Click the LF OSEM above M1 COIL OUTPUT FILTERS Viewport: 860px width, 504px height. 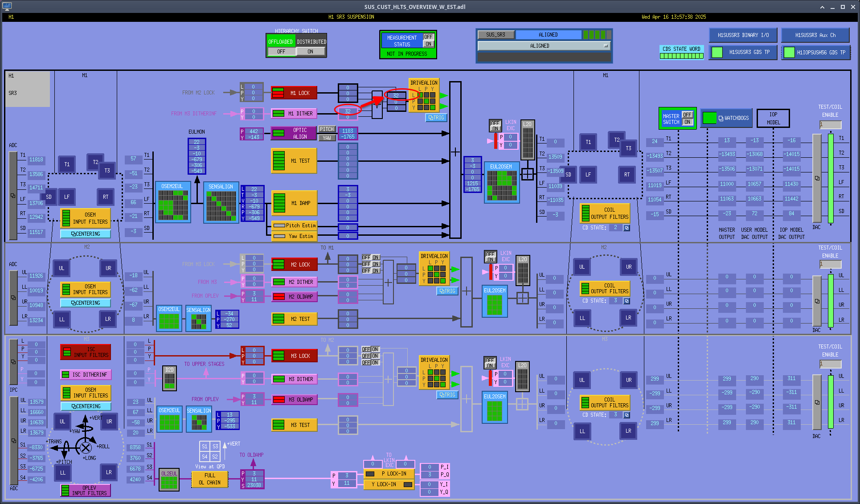pos(588,174)
